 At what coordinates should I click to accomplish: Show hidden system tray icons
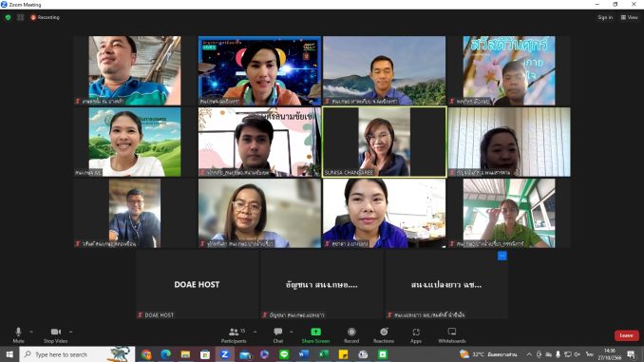click(529, 354)
